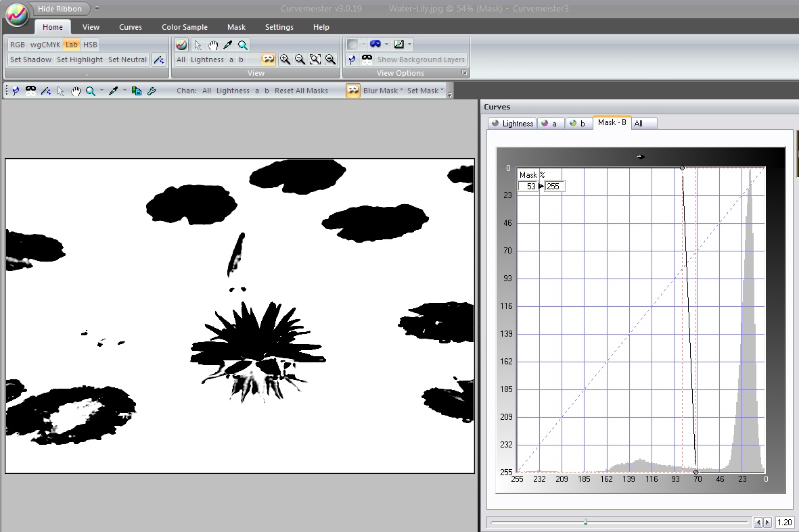Open the Curvemeister application orb menu
Screen dimensions: 799x532
coord(17,14)
